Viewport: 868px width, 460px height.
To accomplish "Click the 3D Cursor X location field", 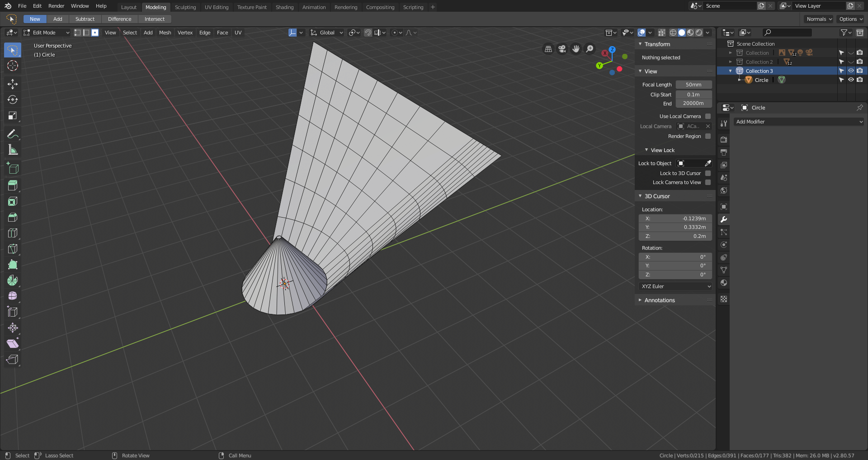I will pos(675,218).
